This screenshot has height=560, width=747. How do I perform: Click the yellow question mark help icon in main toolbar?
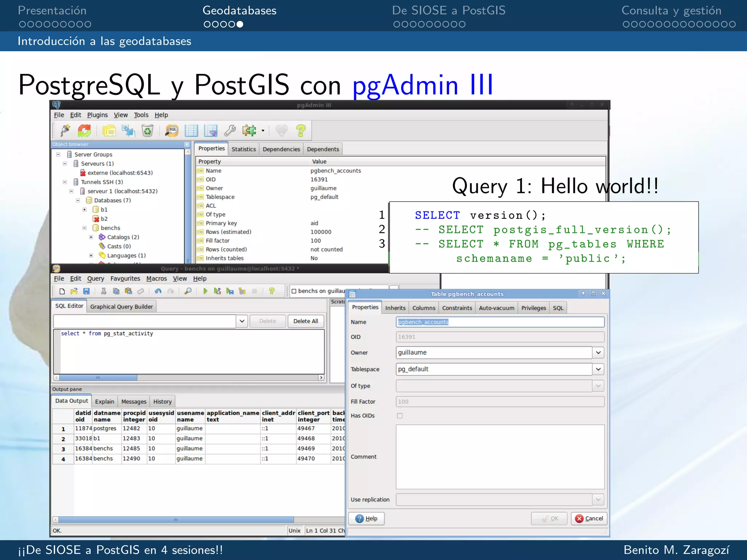pyautogui.click(x=301, y=130)
